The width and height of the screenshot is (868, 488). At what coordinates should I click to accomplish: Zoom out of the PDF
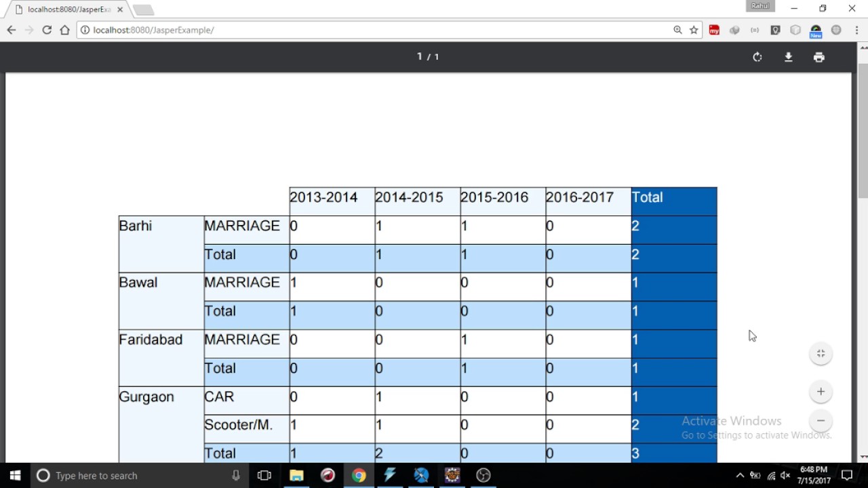click(x=821, y=420)
